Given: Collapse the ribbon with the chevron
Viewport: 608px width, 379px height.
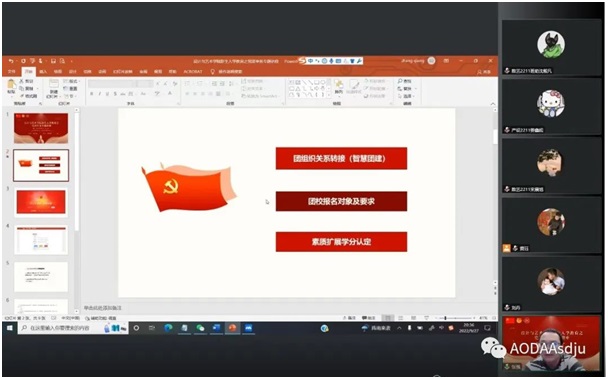Looking at the screenshot, I should pyautogui.click(x=493, y=104).
